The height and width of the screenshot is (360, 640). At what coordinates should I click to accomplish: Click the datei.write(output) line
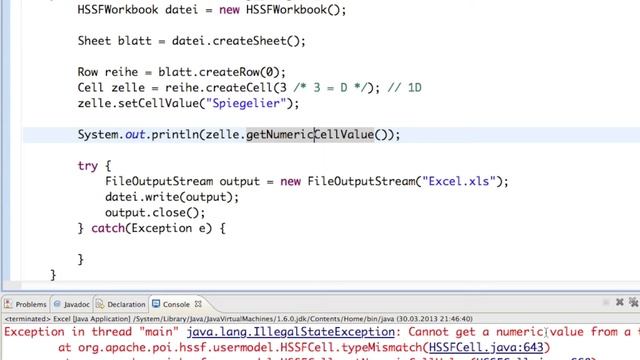point(172,197)
